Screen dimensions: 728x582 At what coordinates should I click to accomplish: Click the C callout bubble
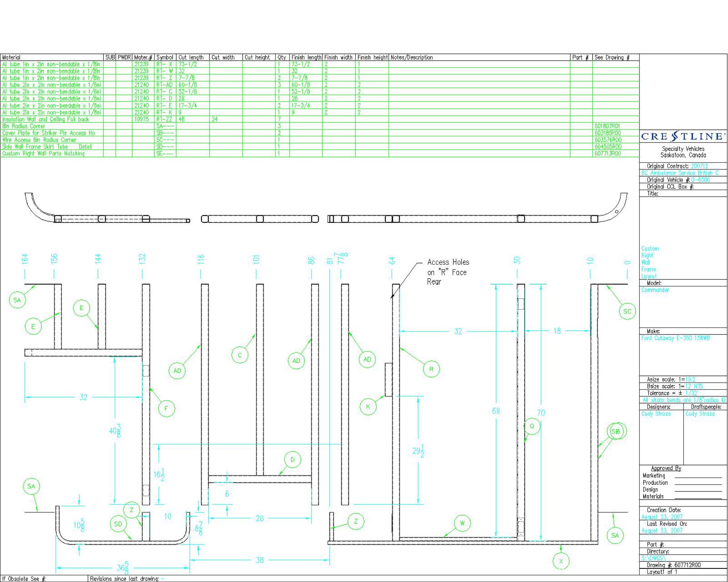point(240,355)
